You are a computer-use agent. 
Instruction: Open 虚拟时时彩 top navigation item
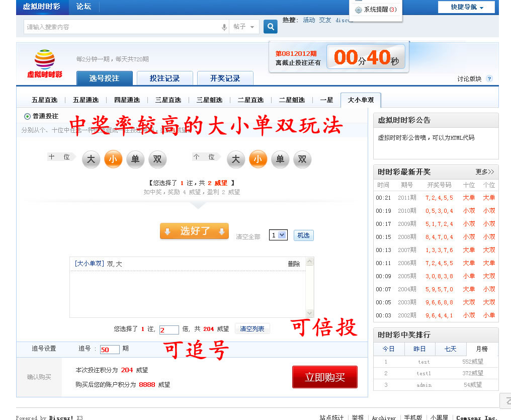(42, 7)
